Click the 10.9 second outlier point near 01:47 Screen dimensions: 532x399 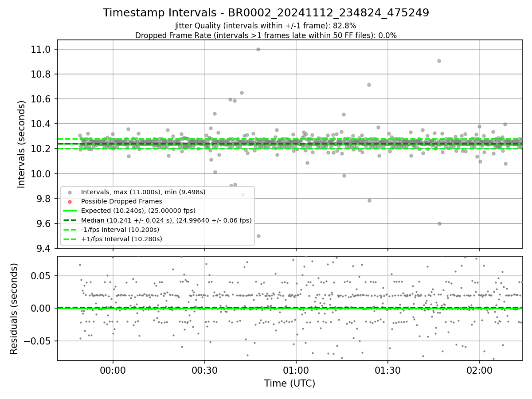439,61
